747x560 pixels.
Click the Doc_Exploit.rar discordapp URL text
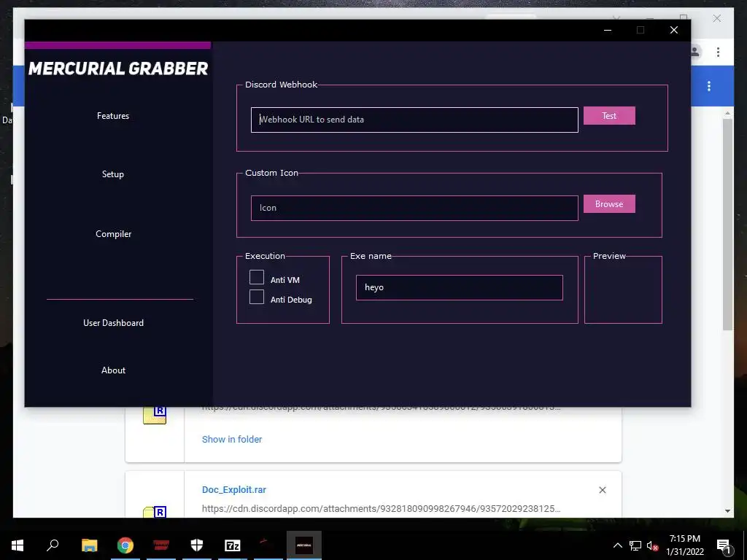coord(381,508)
